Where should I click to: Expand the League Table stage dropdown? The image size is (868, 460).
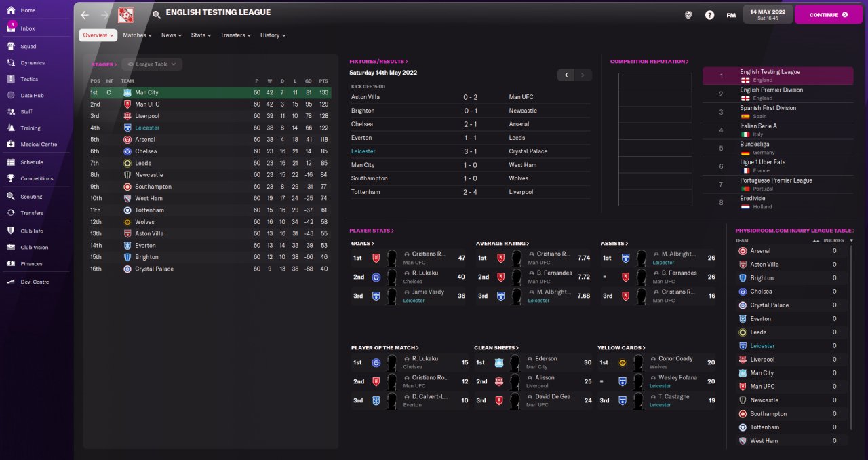[x=152, y=64]
